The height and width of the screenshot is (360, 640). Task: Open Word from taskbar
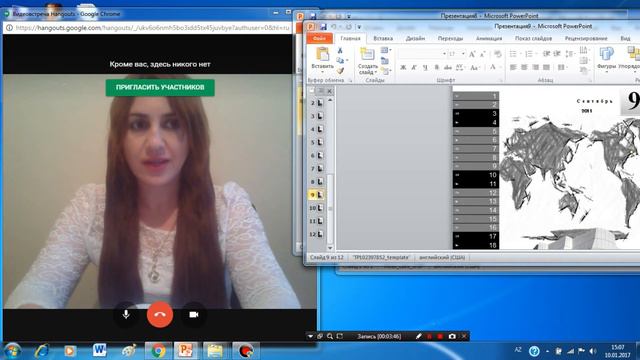point(99,351)
